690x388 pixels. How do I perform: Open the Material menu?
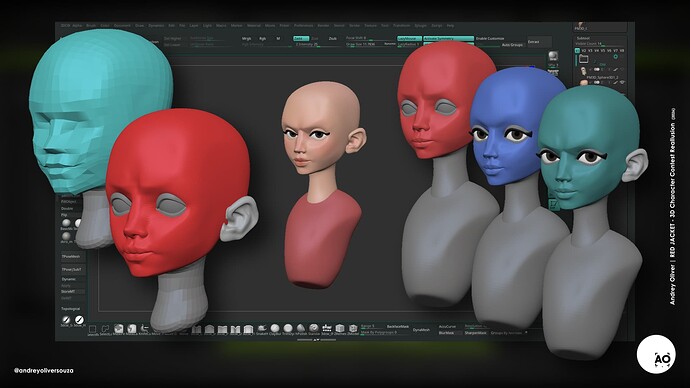point(254,26)
